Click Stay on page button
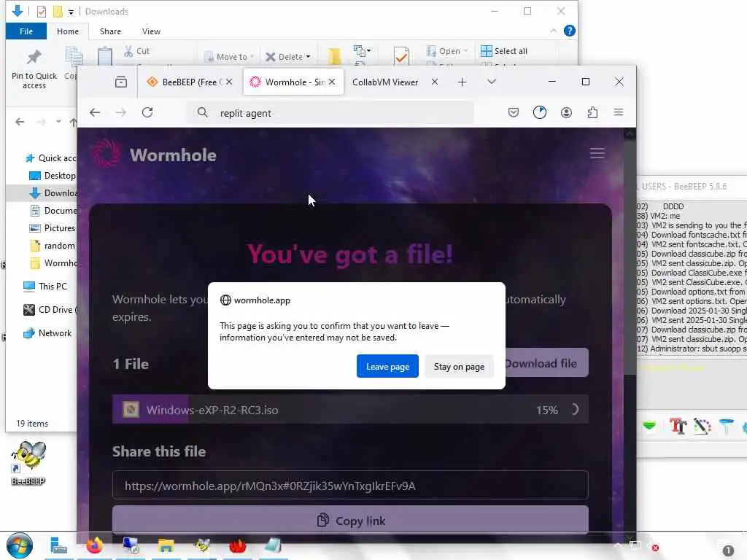 pyautogui.click(x=459, y=366)
